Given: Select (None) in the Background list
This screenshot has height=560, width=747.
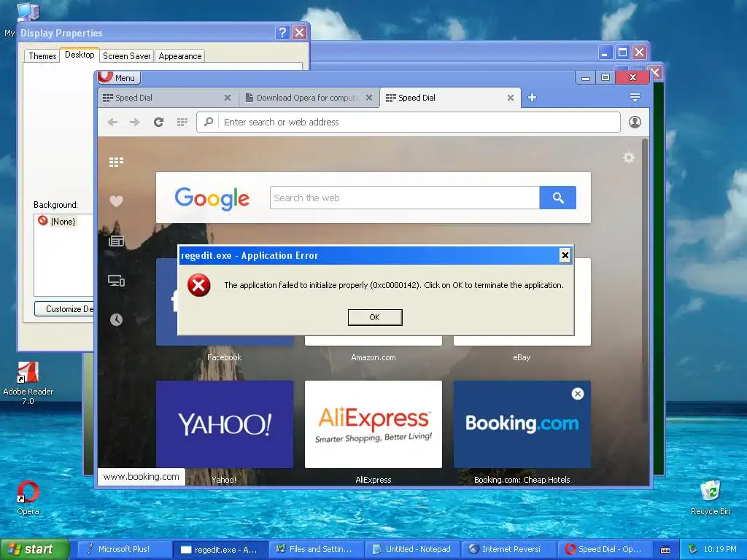Looking at the screenshot, I should pos(63,222).
